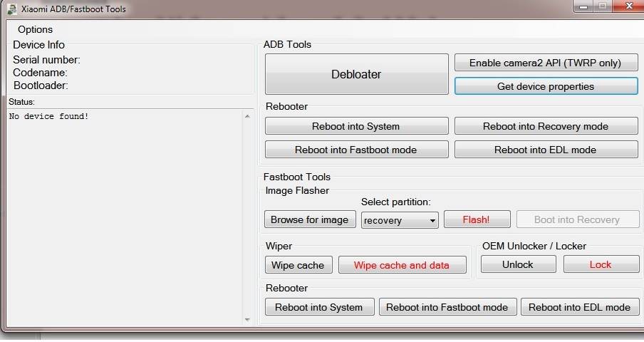Click the red Flash! button
Image resolution: width=644 pixels, height=342 pixels.
477,219
